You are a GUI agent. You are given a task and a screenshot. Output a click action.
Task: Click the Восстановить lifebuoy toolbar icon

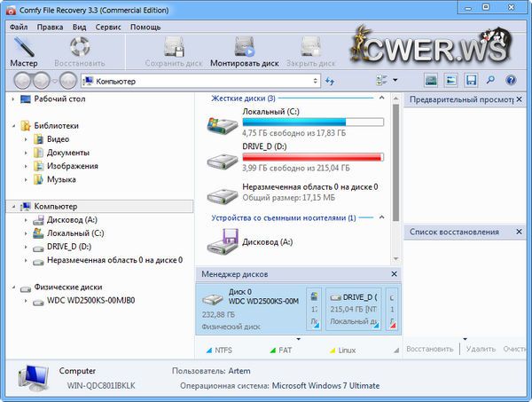click(80, 47)
